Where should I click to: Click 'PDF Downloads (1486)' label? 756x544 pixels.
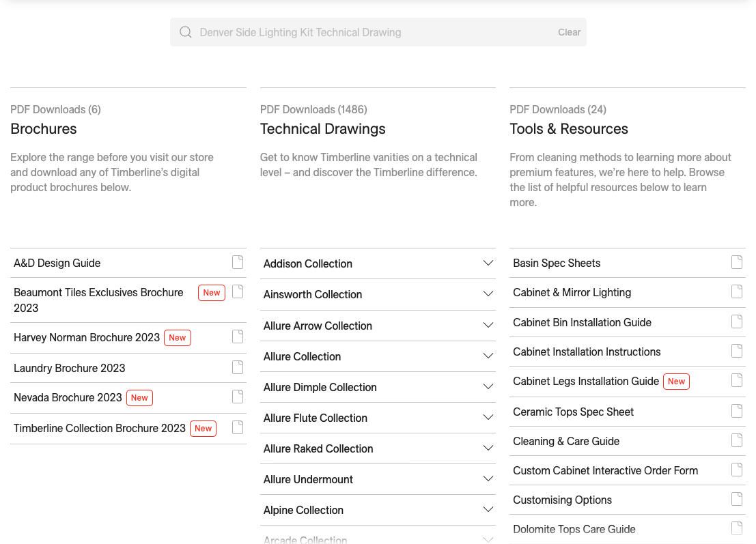pyautogui.click(x=313, y=109)
